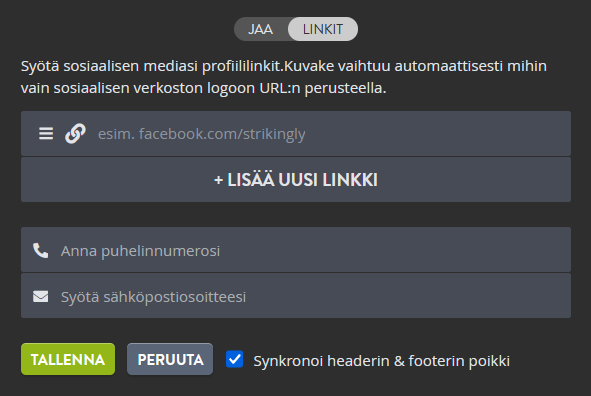The height and width of the screenshot is (396, 591).
Task: Click the Syötä sosiaalisen mediasi description text
Action: (x=283, y=77)
